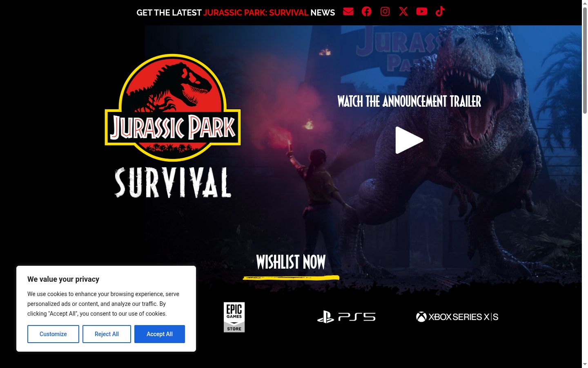Click 'Get the latest Jurassic Park: Survival news' text

pos(236,13)
